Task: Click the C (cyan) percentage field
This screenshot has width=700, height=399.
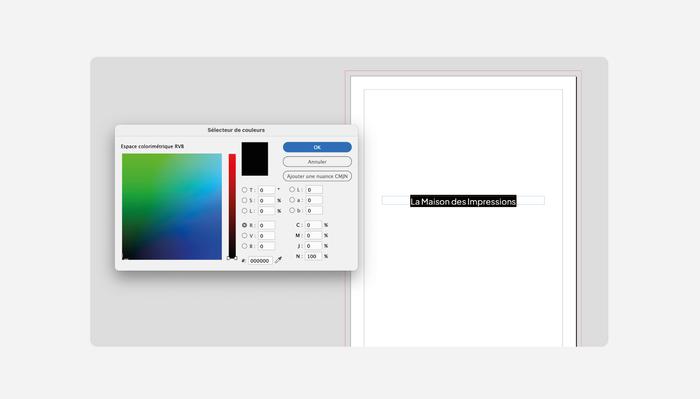Action: pyautogui.click(x=313, y=225)
